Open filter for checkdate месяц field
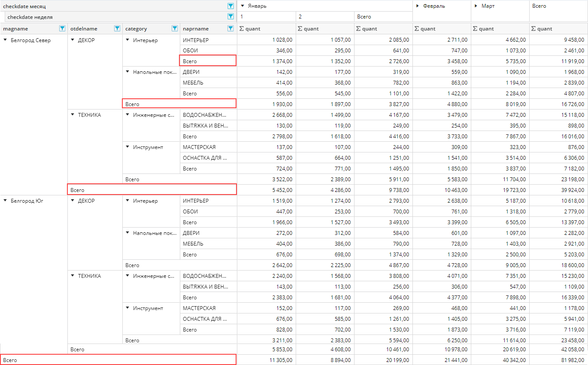The image size is (588, 365). click(x=230, y=6)
